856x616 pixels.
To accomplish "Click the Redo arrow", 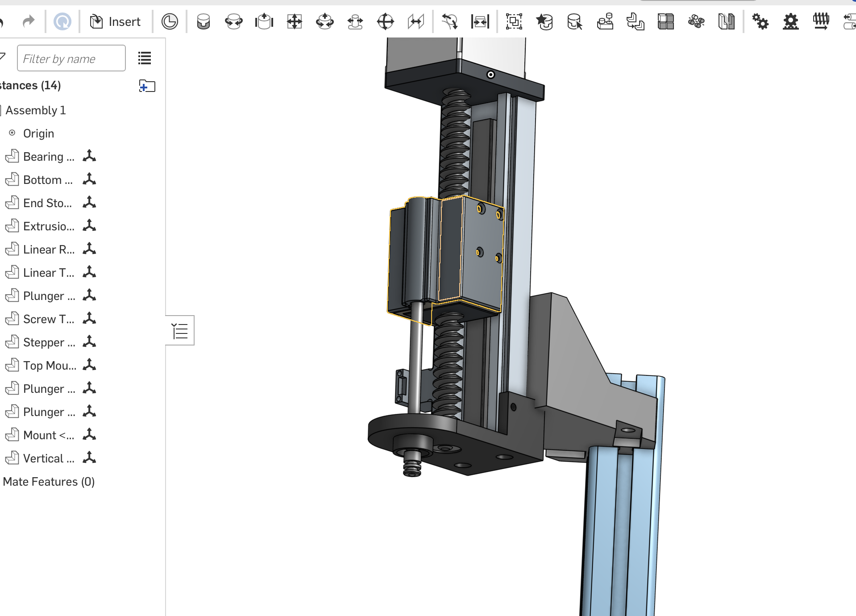I will coord(29,21).
